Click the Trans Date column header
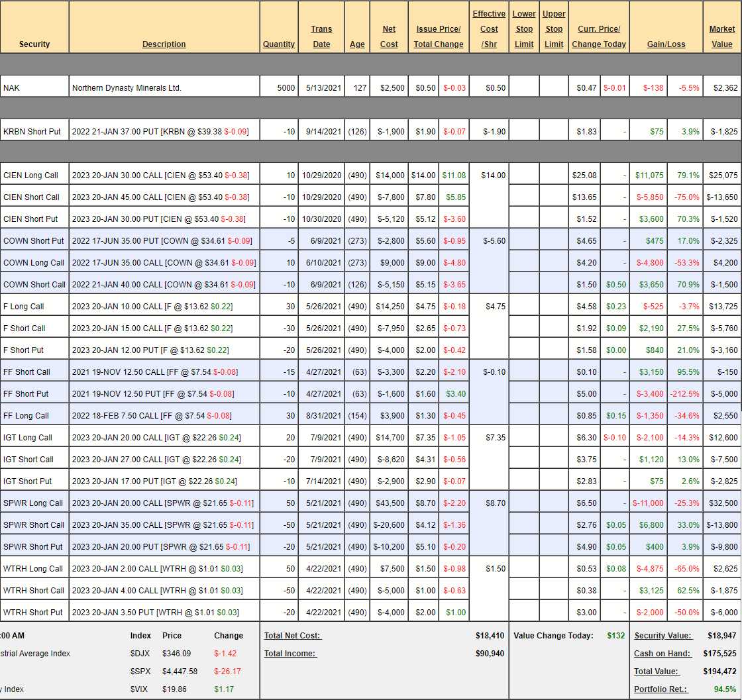The height and width of the screenshot is (700, 742). coord(321,36)
